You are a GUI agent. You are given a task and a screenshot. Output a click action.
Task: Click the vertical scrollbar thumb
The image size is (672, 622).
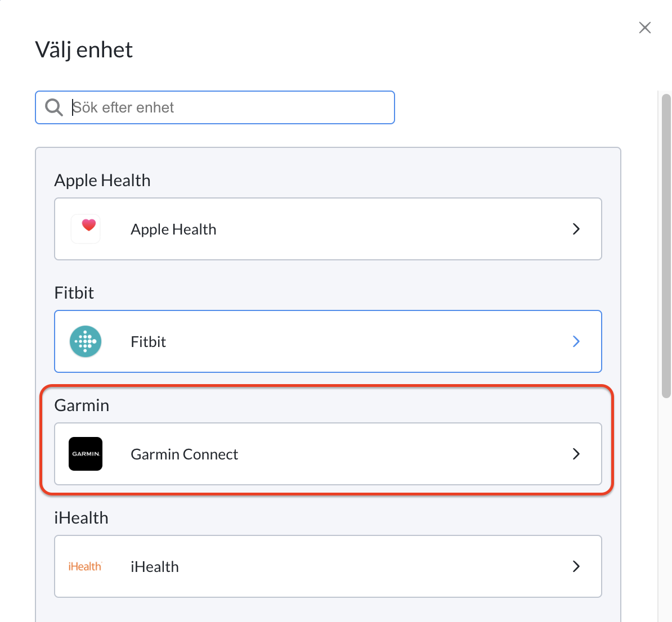tap(666, 246)
